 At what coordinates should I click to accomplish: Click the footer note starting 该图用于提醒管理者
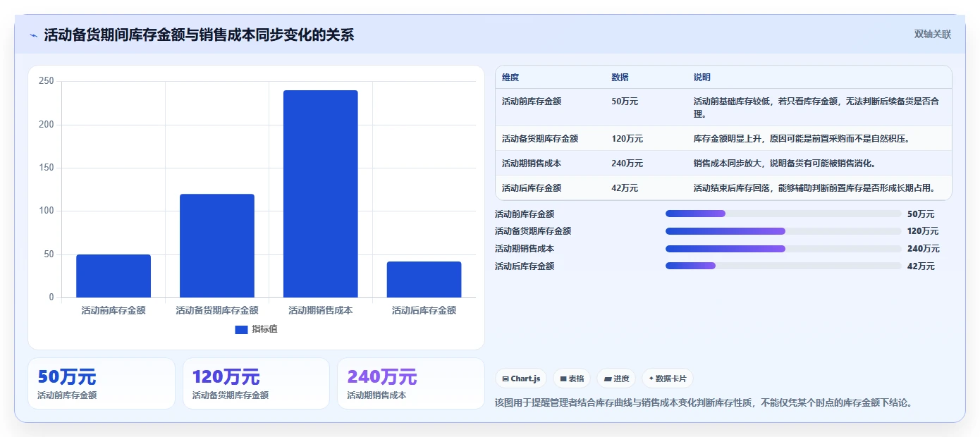tap(705, 403)
